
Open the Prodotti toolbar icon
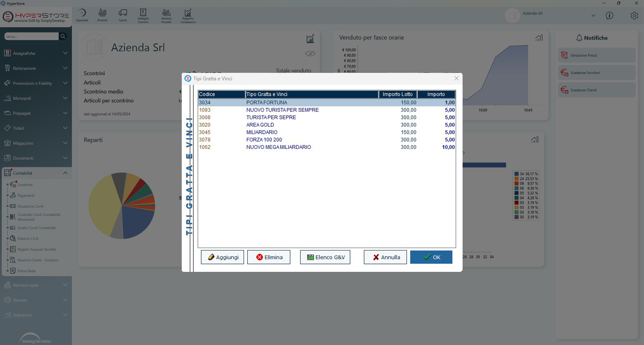(102, 15)
